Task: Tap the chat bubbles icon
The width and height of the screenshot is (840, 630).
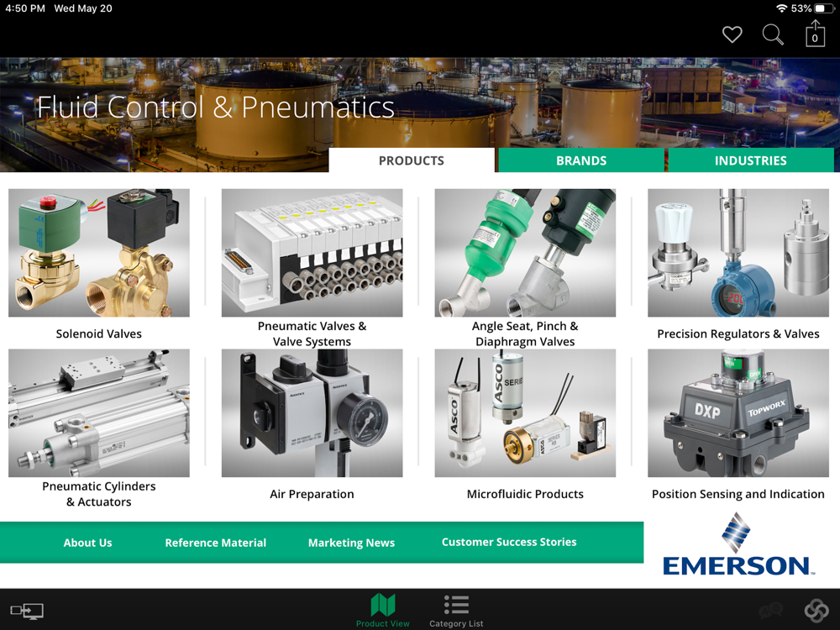Action: (771, 610)
